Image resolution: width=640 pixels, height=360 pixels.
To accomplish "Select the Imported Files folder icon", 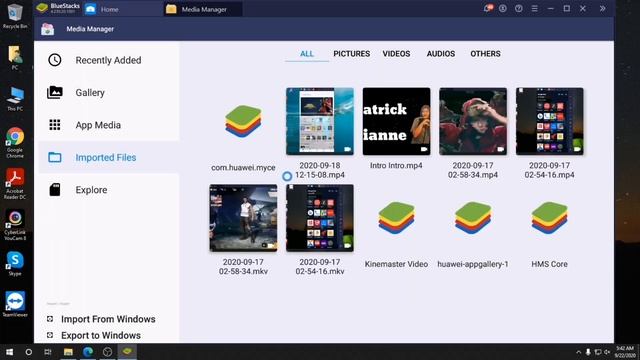I will pyautogui.click(x=55, y=157).
